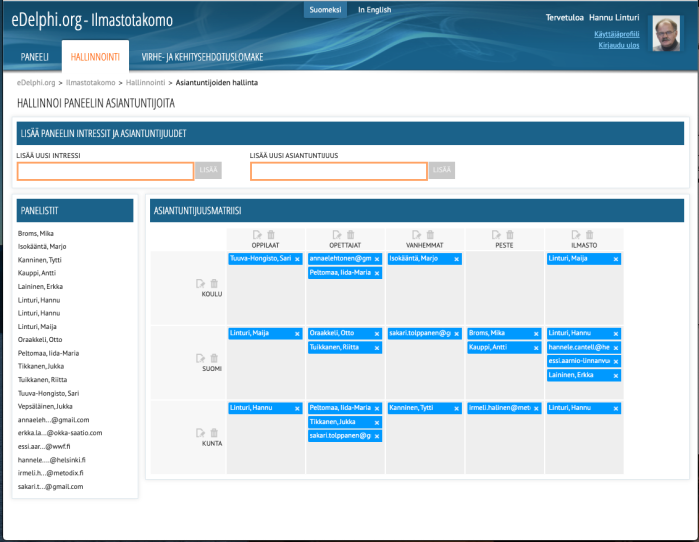Click edit icon for OPPILAAT column
Screen dimensions: 699x542
pyautogui.click(x=258, y=234)
